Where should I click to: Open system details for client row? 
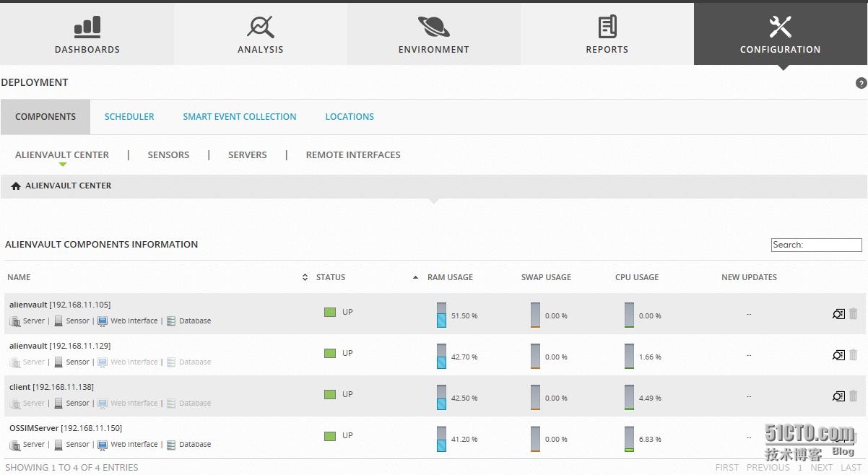(838, 396)
